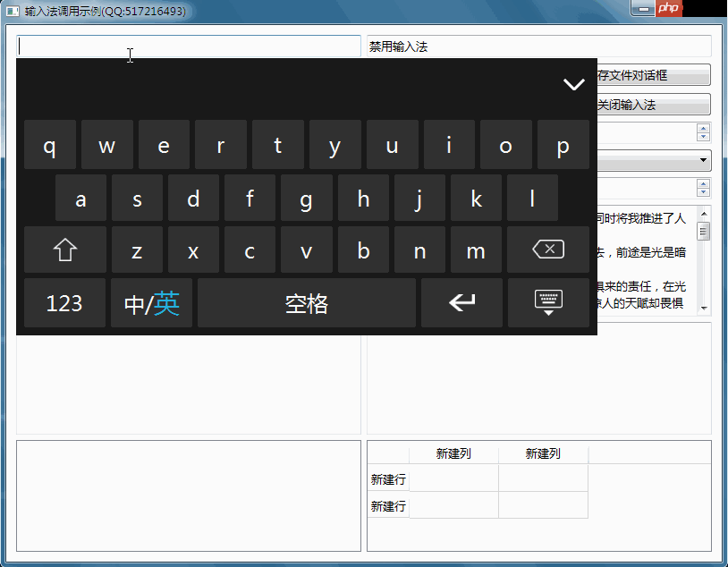Click the empty input field at top left
Viewport: 728px width, 567px height.
coord(188,45)
